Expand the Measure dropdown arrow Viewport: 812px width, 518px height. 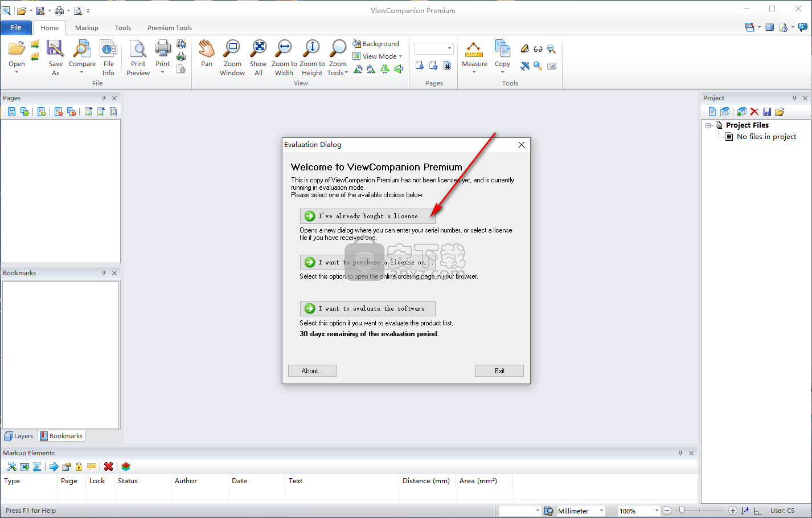coord(474,72)
